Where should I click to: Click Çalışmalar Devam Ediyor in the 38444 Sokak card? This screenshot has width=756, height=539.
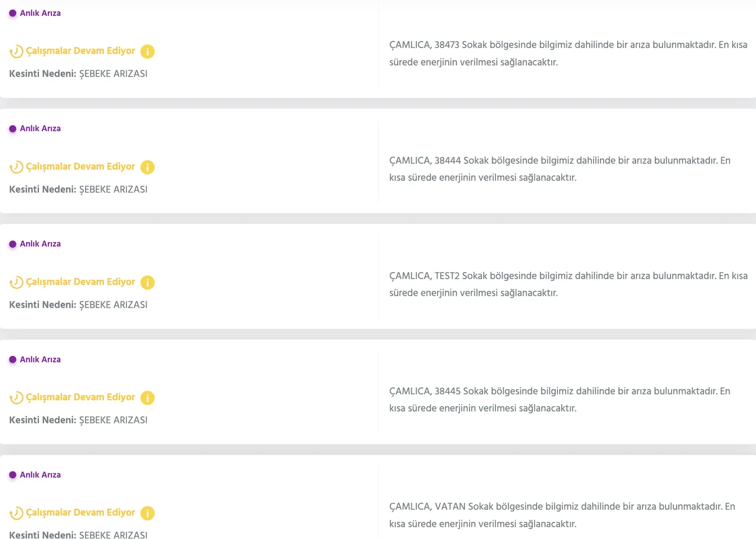(81, 166)
